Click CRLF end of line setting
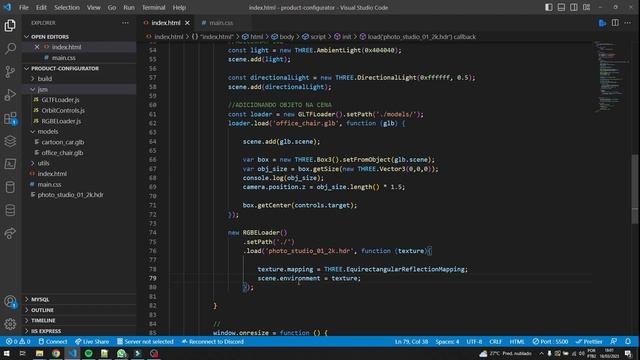640x360 pixels. pyautogui.click(x=495, y=342)
